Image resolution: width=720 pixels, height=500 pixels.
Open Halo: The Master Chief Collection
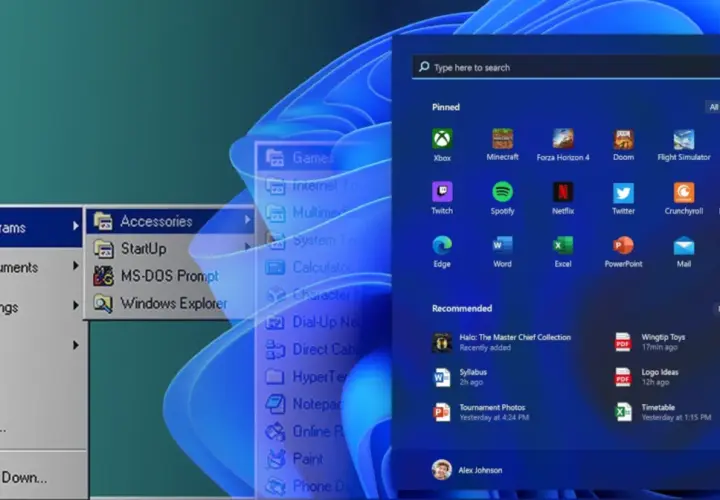click(501, 342)
